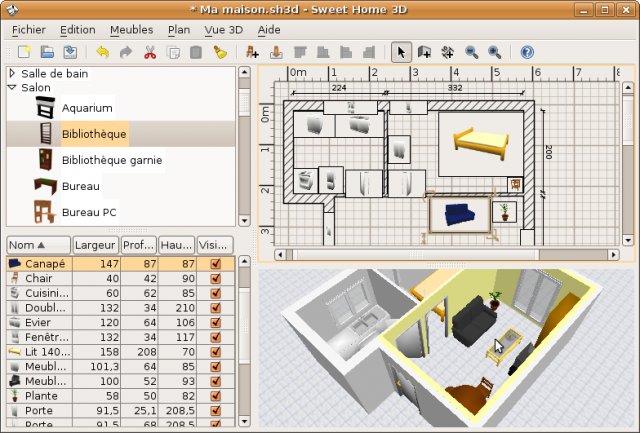Screen dimensions: 640x433
Task: Click the Import furniture icon
Action: 276,52
